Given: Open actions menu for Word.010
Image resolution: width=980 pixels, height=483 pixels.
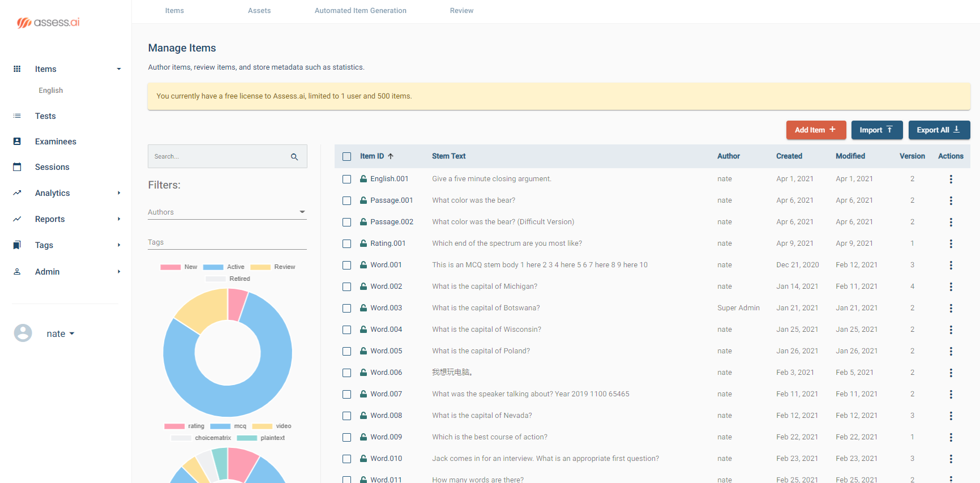Looking at the screenshot, I should 951,459.
